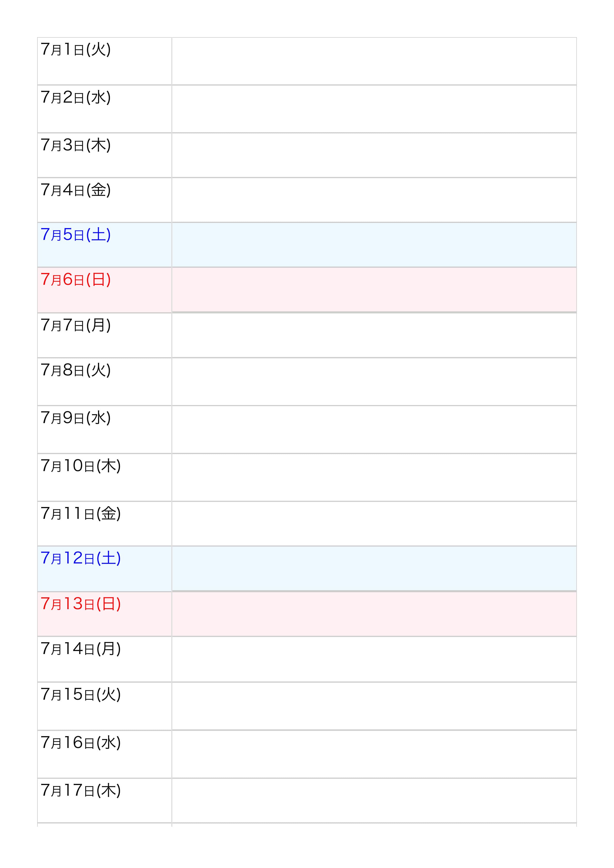Click the 7月17日(木) date label

pyautogui.click(x=80, y=791)
